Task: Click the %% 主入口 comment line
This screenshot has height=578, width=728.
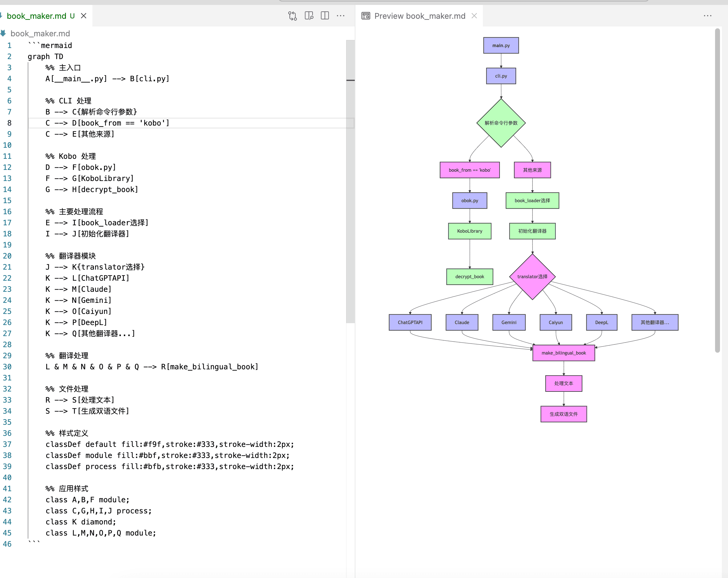Action: [x=63, y=67]
